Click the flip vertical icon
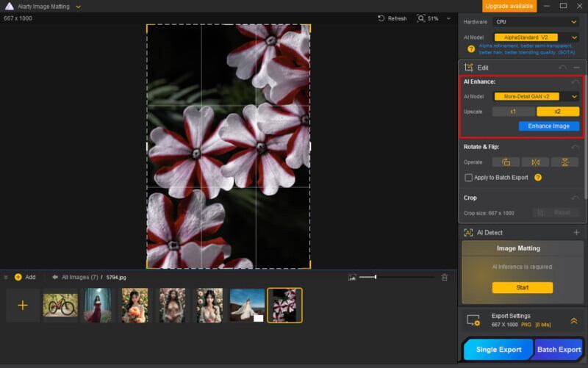This screenshot has width=588, height=368. (x=564, y=162)
